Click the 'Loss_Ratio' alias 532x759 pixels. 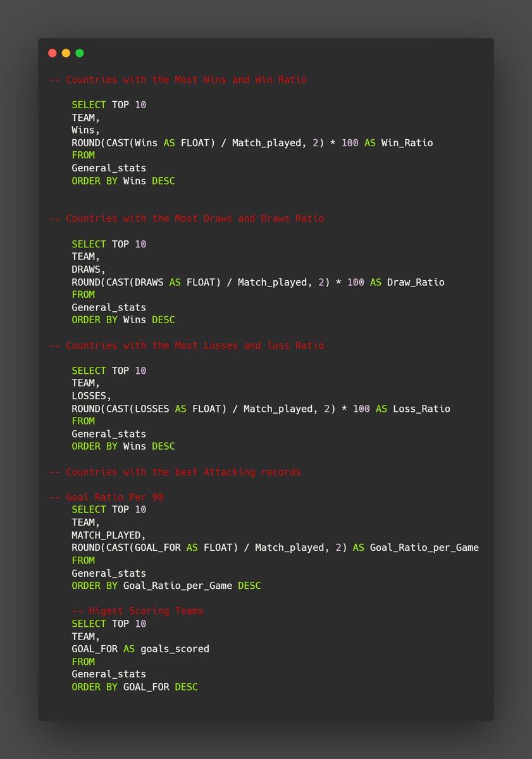coord(422,409)
